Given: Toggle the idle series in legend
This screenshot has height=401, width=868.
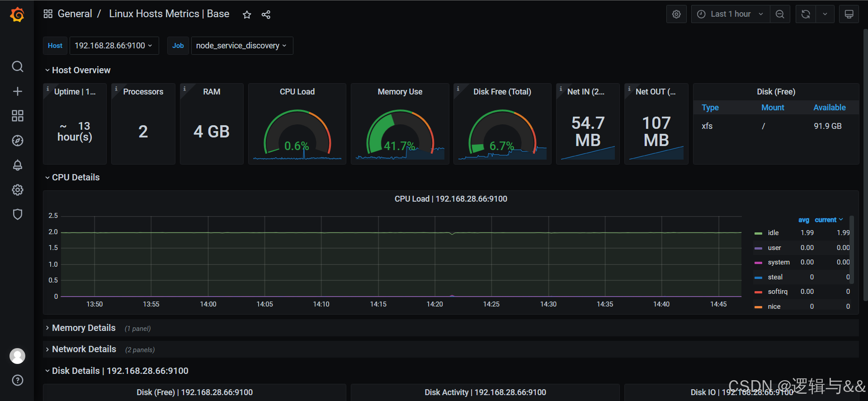Looking at the screenshot, I should [773, 233].
